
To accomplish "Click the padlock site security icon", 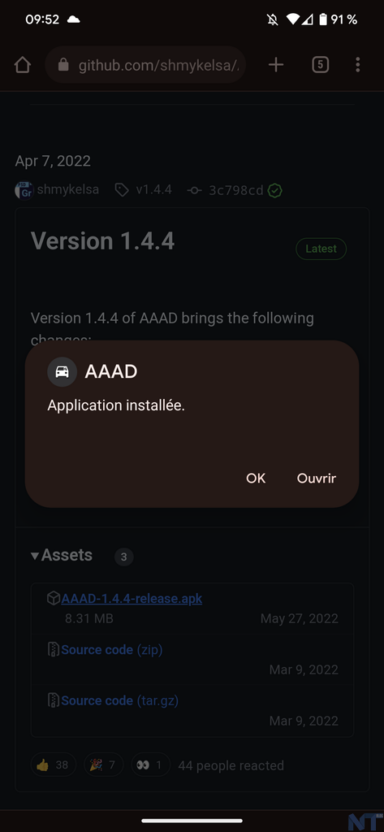I will click(x=63, y=65).
